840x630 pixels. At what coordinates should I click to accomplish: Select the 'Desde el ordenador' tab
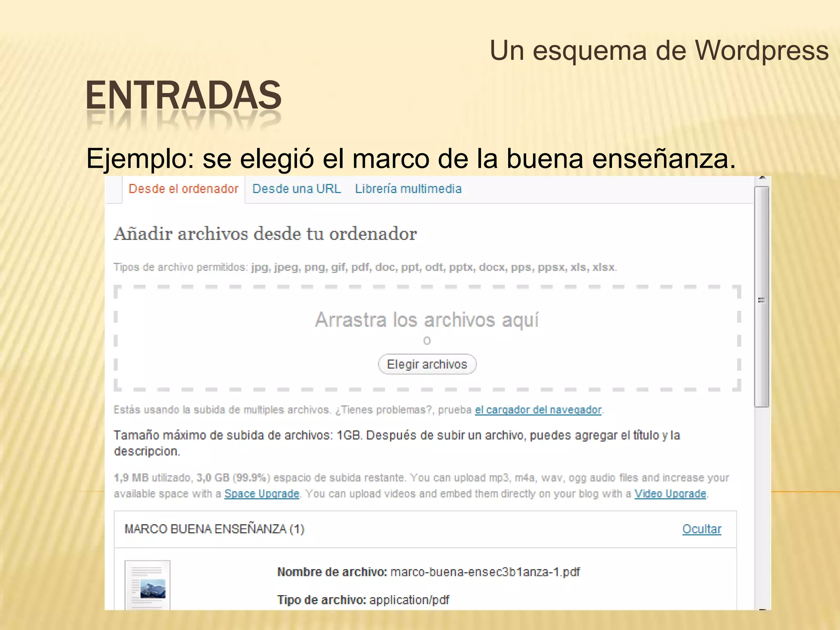pos(183,189)
